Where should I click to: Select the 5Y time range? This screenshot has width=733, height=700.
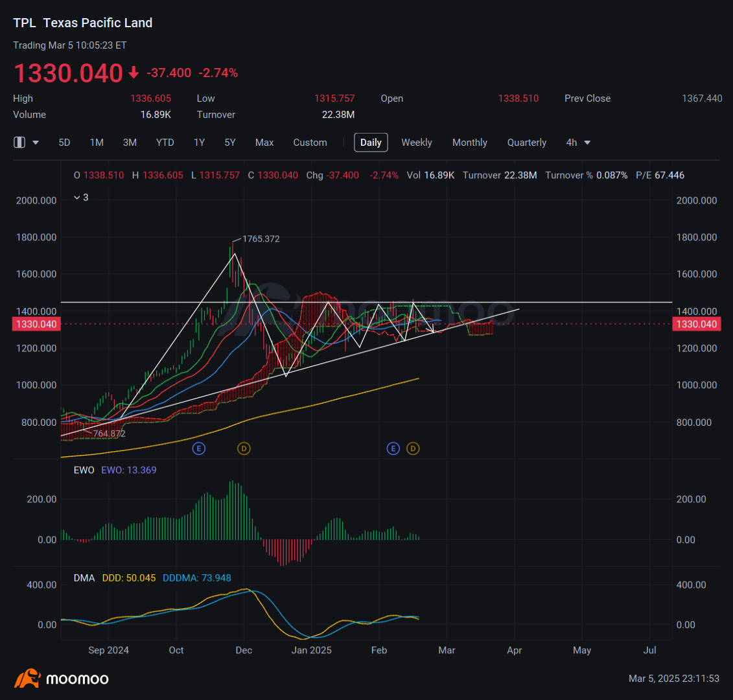(230, 143)
